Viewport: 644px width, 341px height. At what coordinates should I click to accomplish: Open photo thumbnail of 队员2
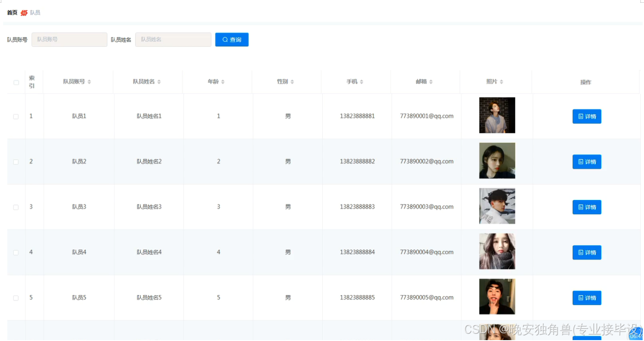(x=497, y=161)
